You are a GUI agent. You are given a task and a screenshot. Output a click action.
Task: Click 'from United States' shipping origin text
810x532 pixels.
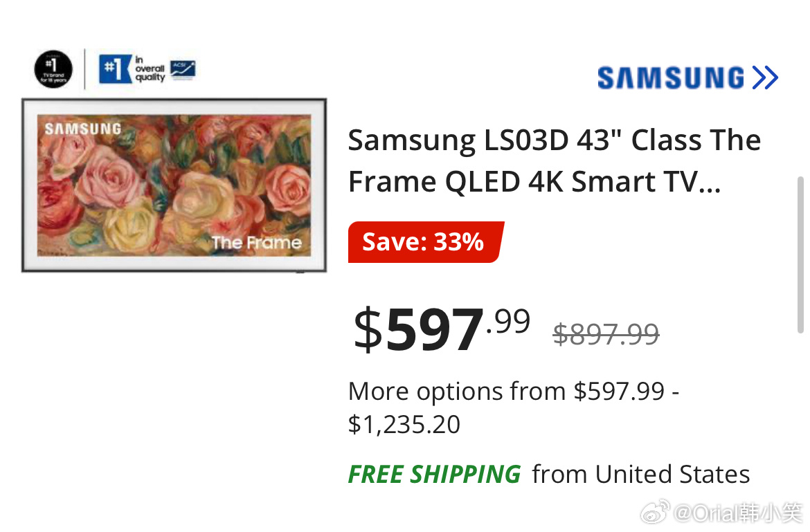tap(640, 474)
